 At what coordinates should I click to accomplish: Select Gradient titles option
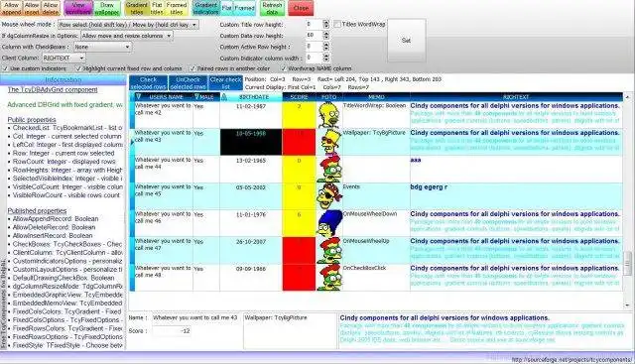pos(137,8)
